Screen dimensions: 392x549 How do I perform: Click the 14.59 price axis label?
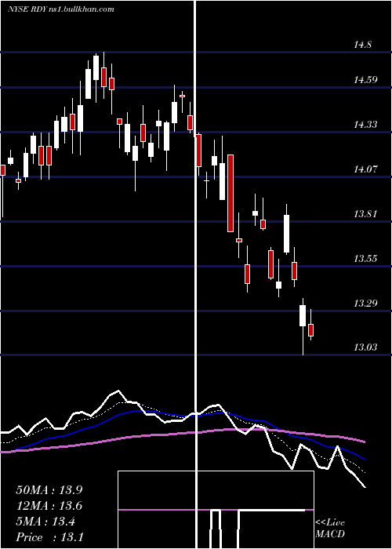coord(365,80)
